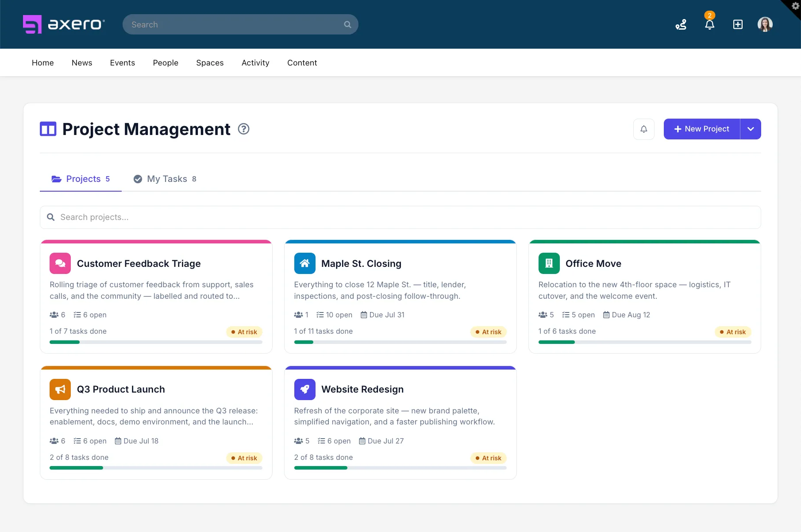Click Website Redesign progress bar

pos(400,468)
